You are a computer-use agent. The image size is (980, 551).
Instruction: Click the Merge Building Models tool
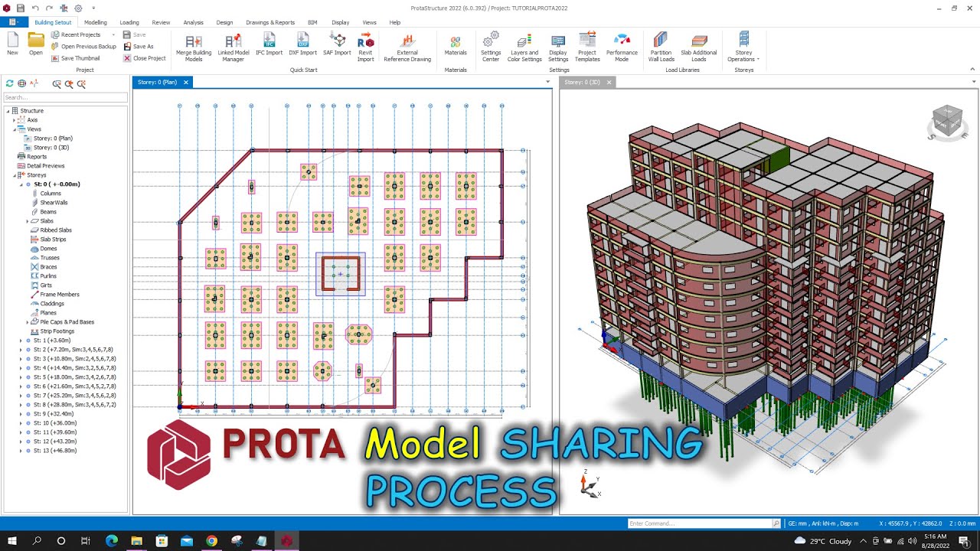[x=194, y=47]
